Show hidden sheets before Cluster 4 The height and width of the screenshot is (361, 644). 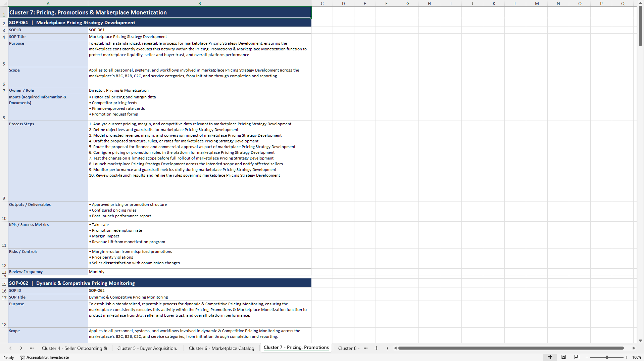[32, 348]
